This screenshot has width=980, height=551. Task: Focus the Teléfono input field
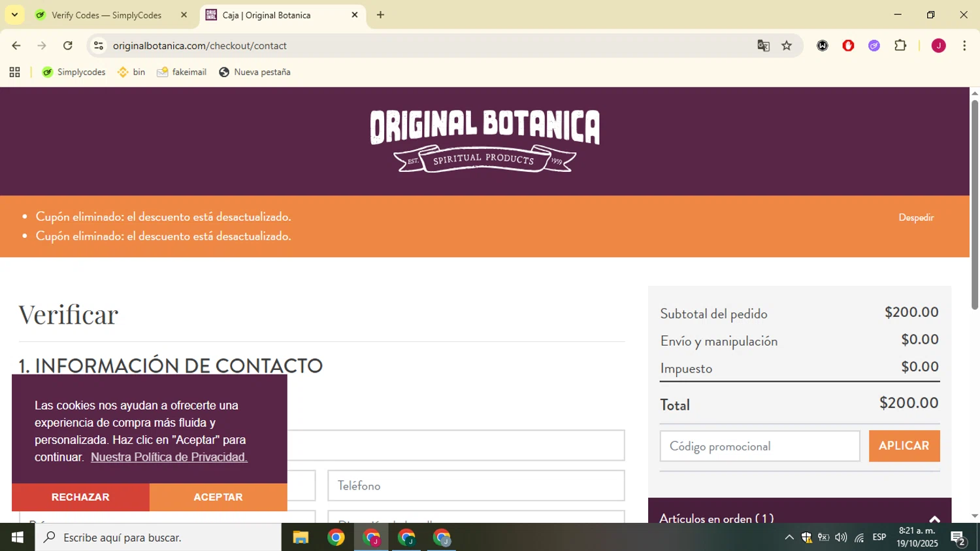pos(476,486)
